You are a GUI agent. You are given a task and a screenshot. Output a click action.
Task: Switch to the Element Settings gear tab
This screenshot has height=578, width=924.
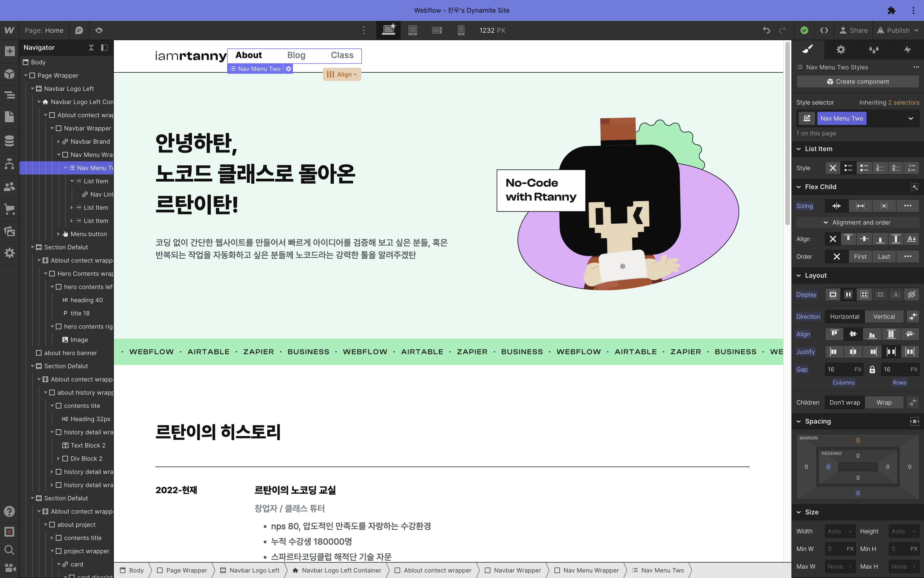(841, 50)
